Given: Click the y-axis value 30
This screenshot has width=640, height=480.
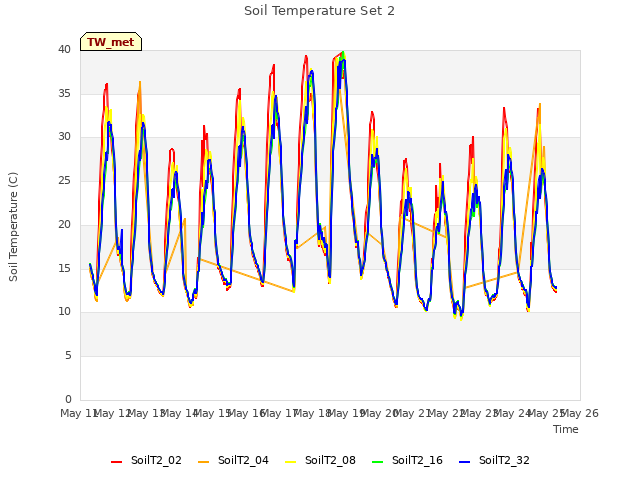Looking at the screenshot, I should [x=64, y=137].
